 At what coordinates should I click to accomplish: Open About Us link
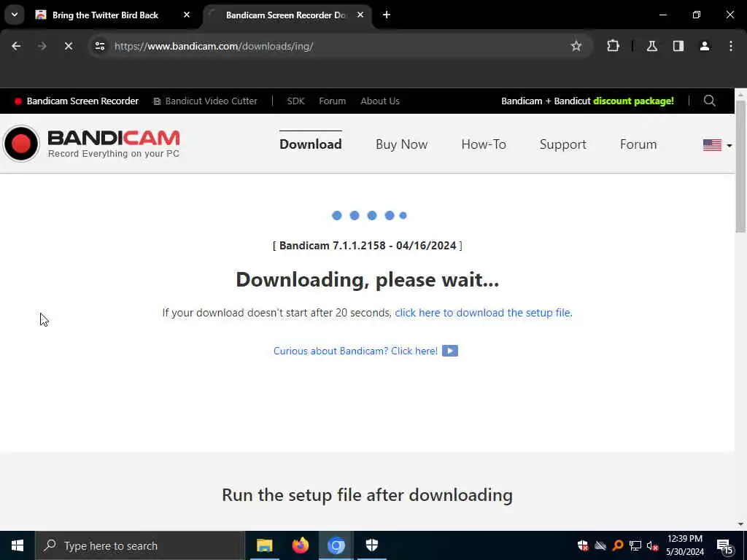(379, 101)
